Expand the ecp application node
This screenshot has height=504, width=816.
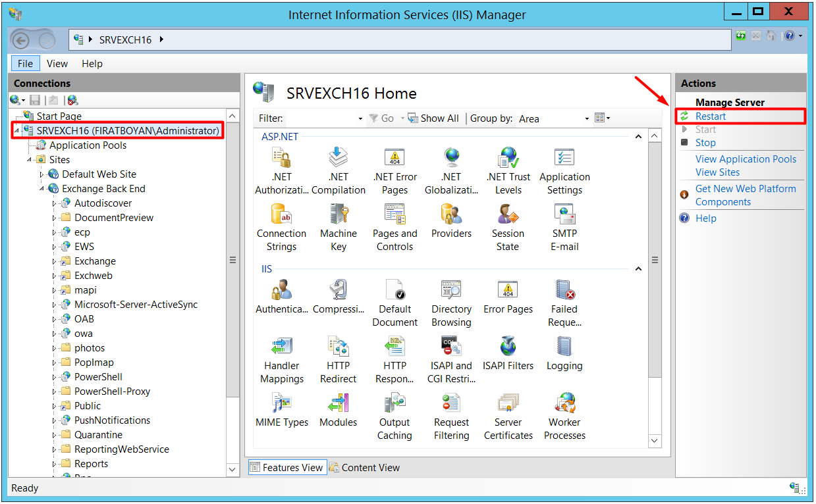click(x=55, y=232)
